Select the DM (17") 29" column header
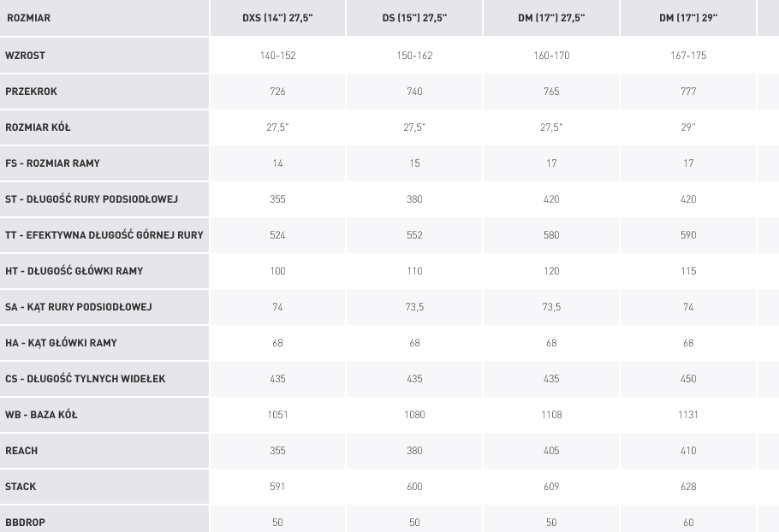The height and width of the screenshot is (532, 779). (688, 18)
